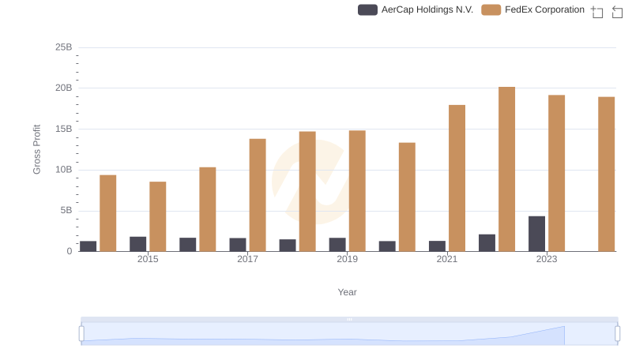
Task: Click the AerCap bar for 2021
Action: pyautogui.click(x=438, y=246)
